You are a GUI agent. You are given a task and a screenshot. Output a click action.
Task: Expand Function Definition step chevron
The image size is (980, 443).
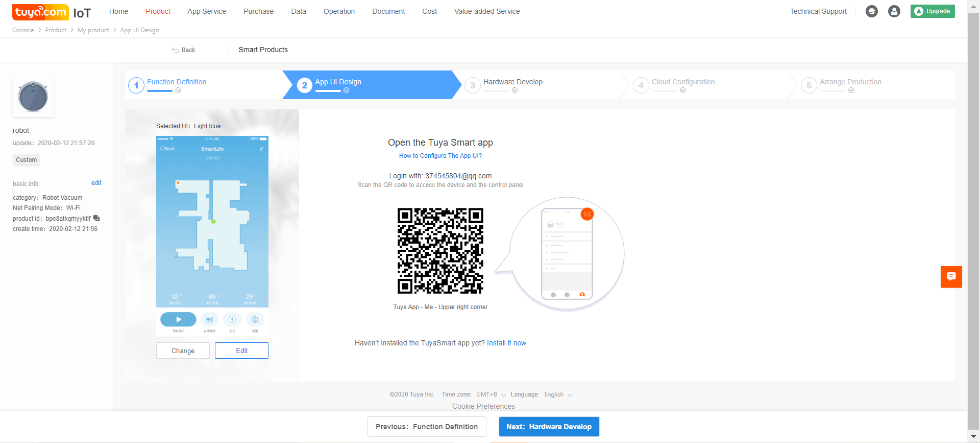coord(178,90)
